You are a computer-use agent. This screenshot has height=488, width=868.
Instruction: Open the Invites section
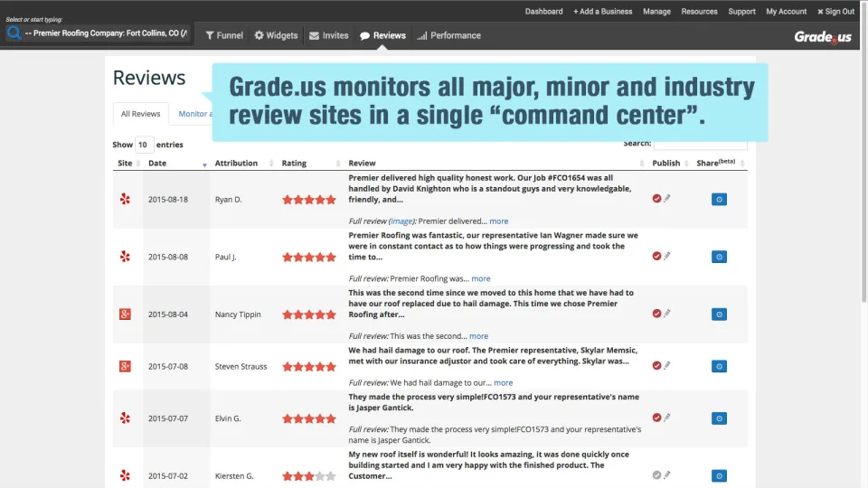pos(329,35)
